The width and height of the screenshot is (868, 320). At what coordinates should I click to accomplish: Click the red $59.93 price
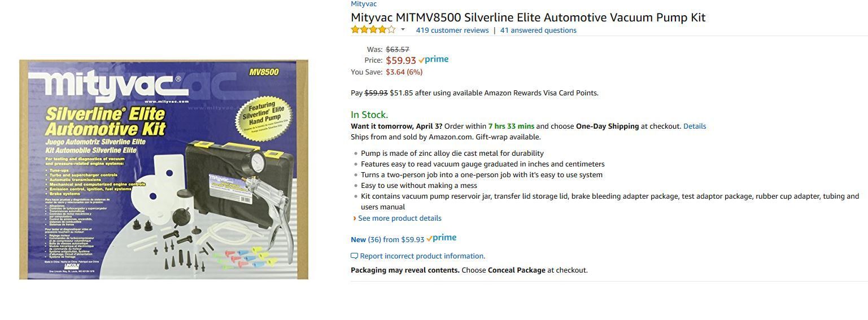click(x=401, y=60)
